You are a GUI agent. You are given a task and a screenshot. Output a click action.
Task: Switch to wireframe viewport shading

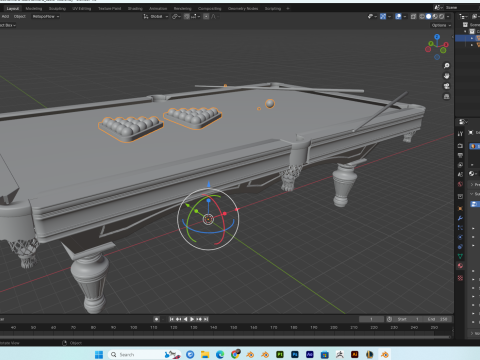(422, 16)
